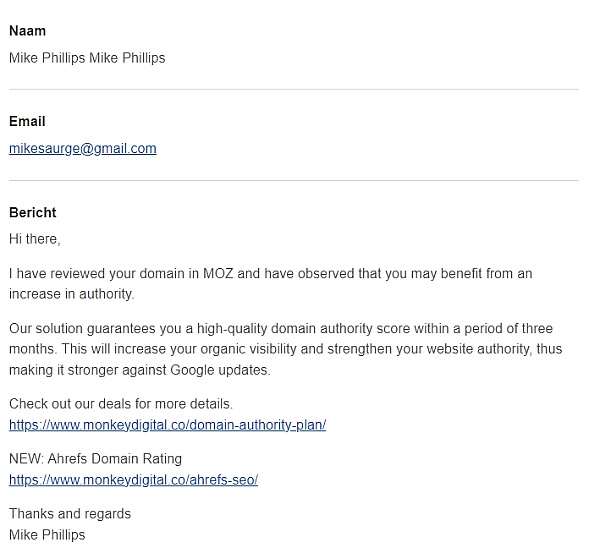The height and width of the screenshot is (548, 600).
Task: Click the Mike Phillips signature at bottom
Action: (47, 535)
